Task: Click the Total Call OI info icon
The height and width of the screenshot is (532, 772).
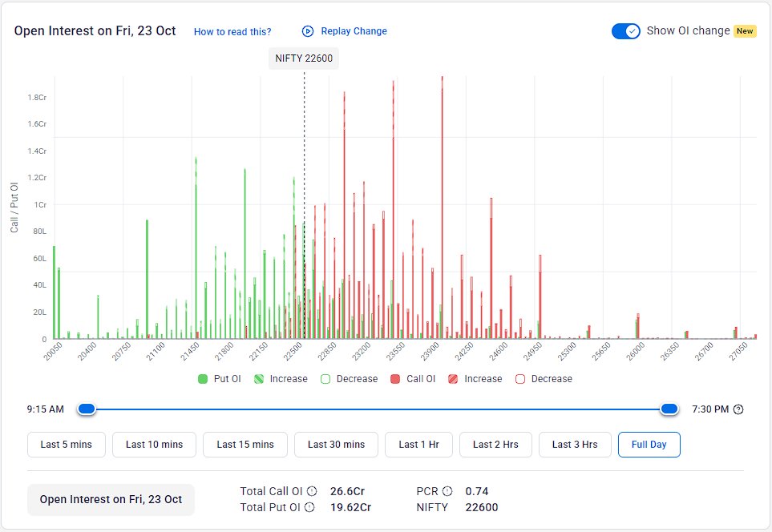Action: coord(312,491)
